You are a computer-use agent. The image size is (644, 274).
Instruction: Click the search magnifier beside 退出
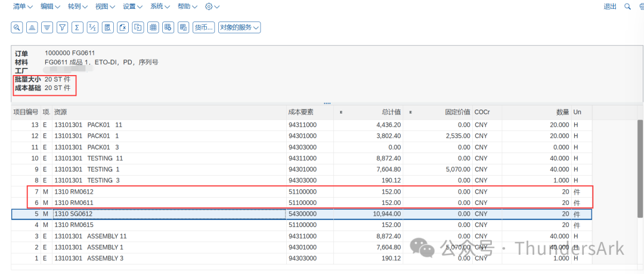click(627, 7)
